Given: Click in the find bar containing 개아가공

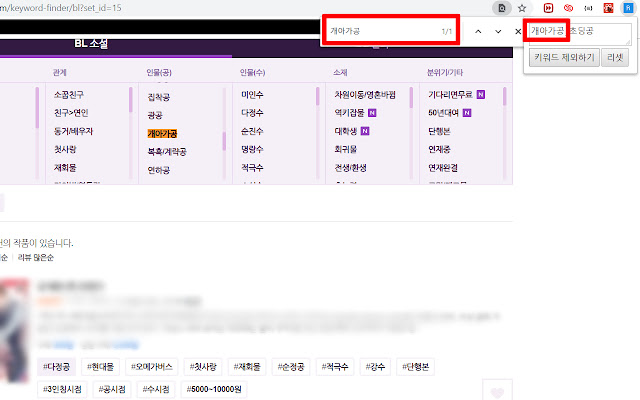Looking at the screenshot, I should [x=391, y=31].
